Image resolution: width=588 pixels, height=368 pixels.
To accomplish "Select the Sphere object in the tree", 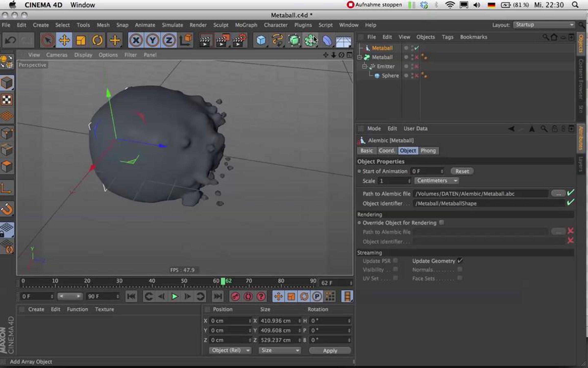I will pyautogui.click(x=390, y=76).
